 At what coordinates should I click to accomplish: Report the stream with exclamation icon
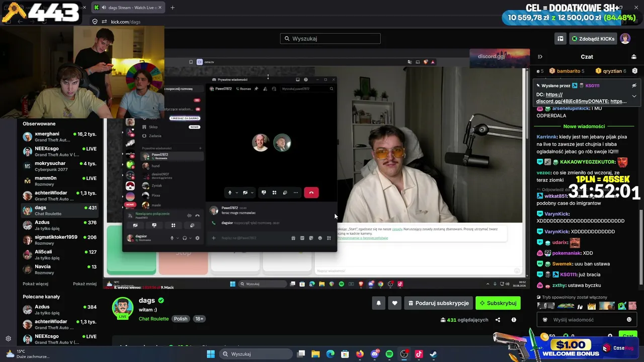[x=514, y=320]
